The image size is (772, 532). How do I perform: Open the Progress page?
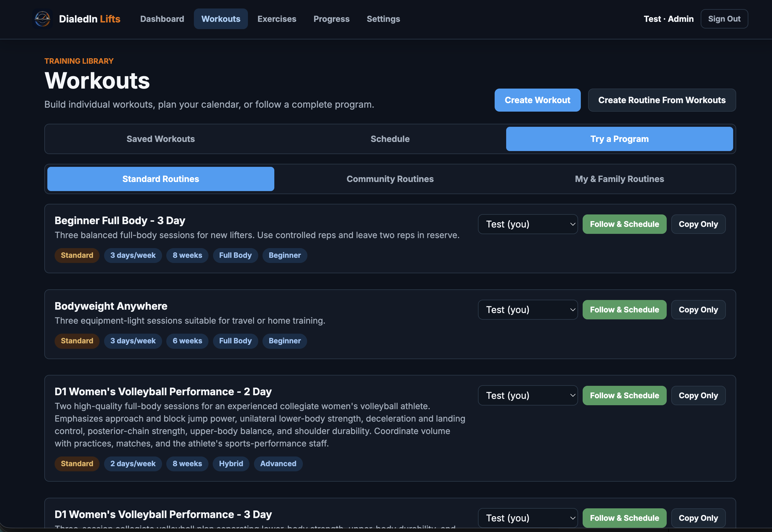point(331,19)
